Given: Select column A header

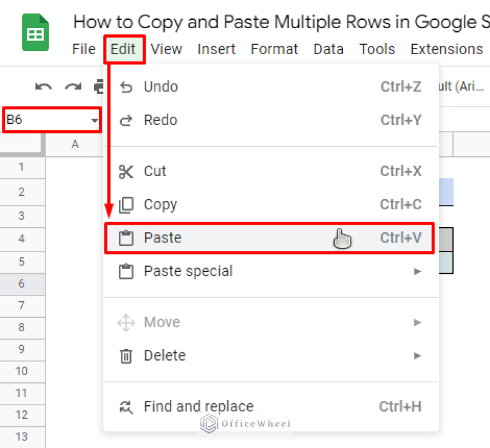Looking at the screenshot, I should tap(75, 144).
